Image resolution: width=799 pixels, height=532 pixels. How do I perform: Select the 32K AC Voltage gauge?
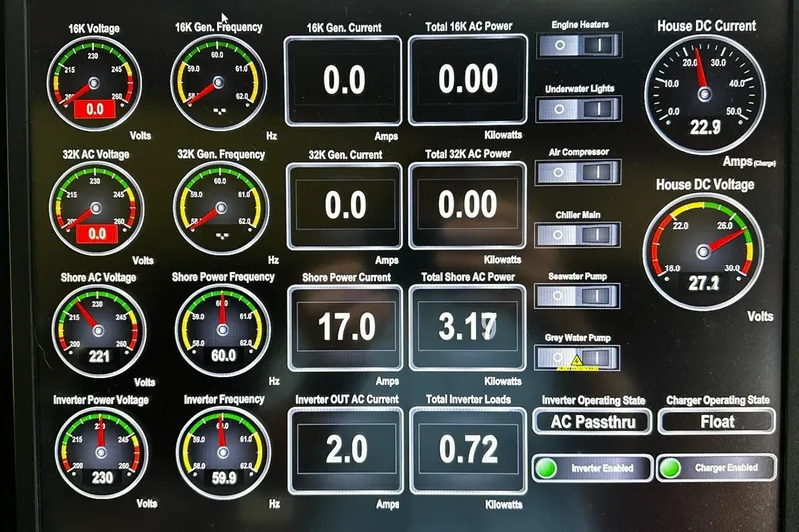pos(95,210)
